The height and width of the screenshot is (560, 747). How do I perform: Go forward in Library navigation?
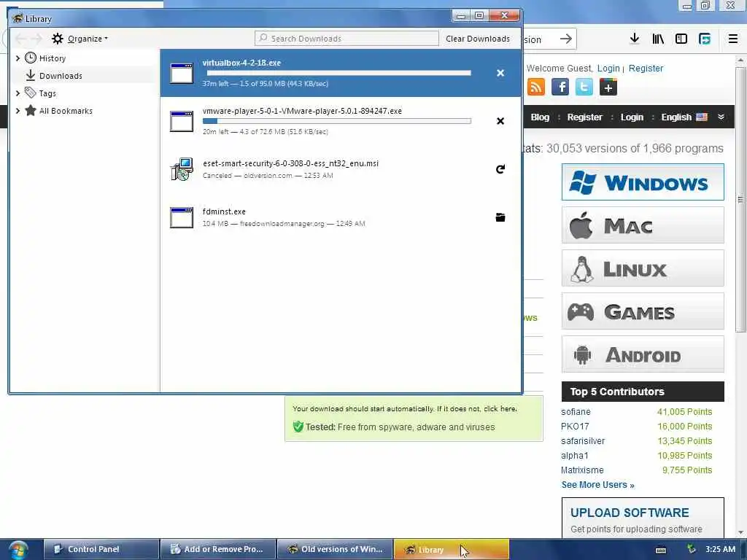click(x=36, y=39)
